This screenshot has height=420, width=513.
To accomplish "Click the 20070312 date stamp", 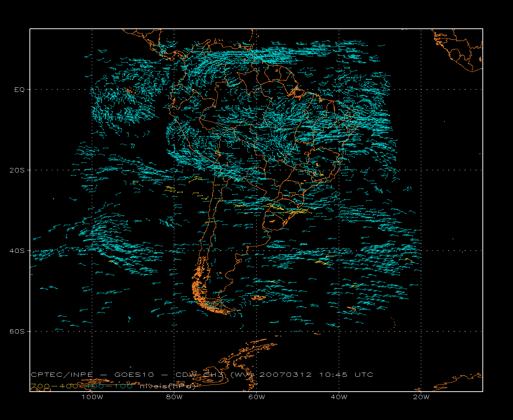I will pos(285,374).
